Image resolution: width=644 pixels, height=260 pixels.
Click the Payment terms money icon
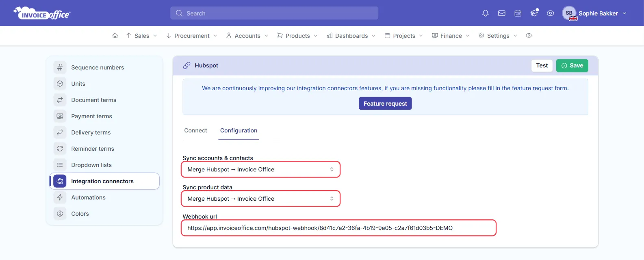coord(60,116)
